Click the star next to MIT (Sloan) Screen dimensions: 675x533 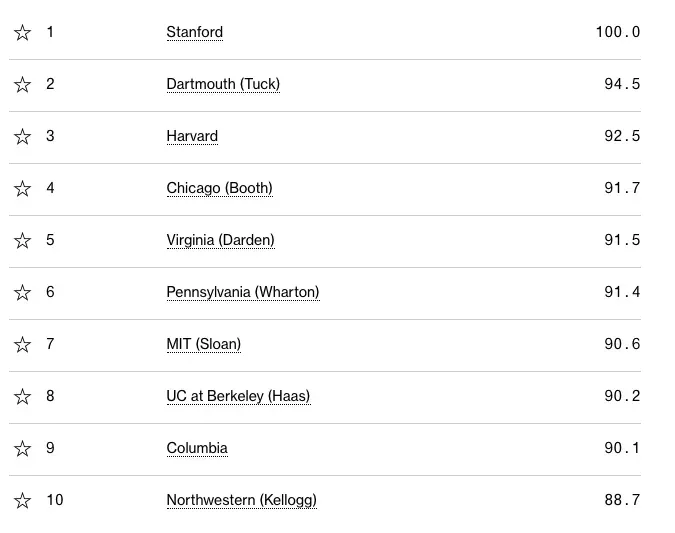click(22, 344)
